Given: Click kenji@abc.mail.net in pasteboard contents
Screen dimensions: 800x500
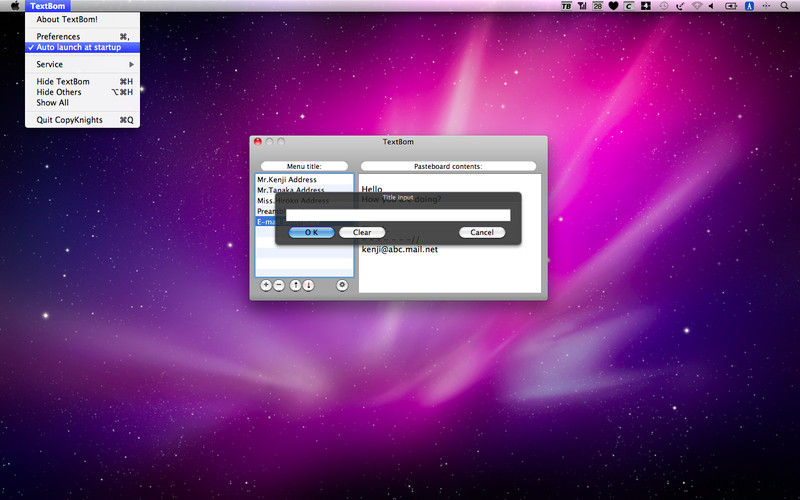Looking at the screenshot, I should pos(399,249).
